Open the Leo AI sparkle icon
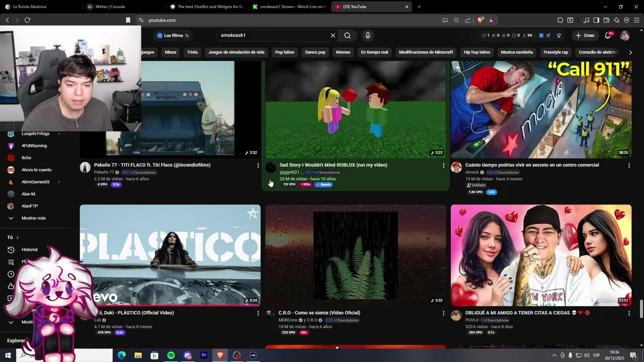 [616, 20]
